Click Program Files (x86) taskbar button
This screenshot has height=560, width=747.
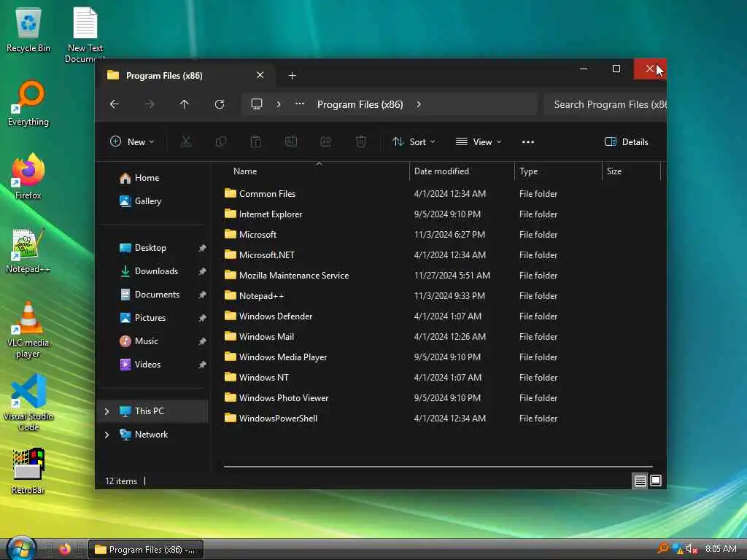tap(146, 550)
